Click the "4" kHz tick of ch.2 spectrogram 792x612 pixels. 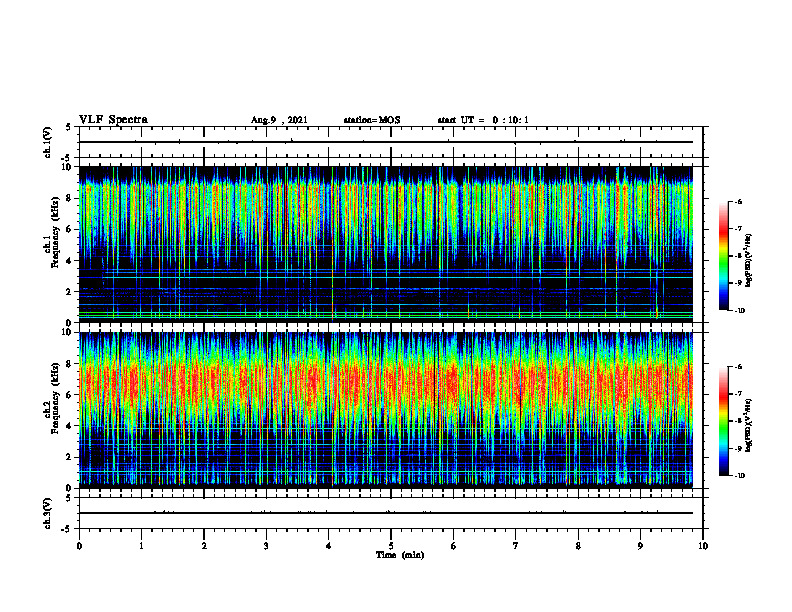70,426
